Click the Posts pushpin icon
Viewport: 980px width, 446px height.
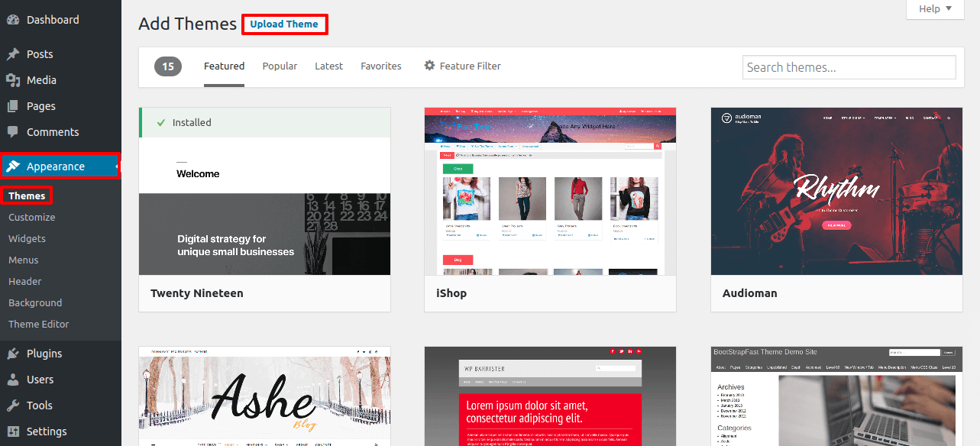(13, 54)
